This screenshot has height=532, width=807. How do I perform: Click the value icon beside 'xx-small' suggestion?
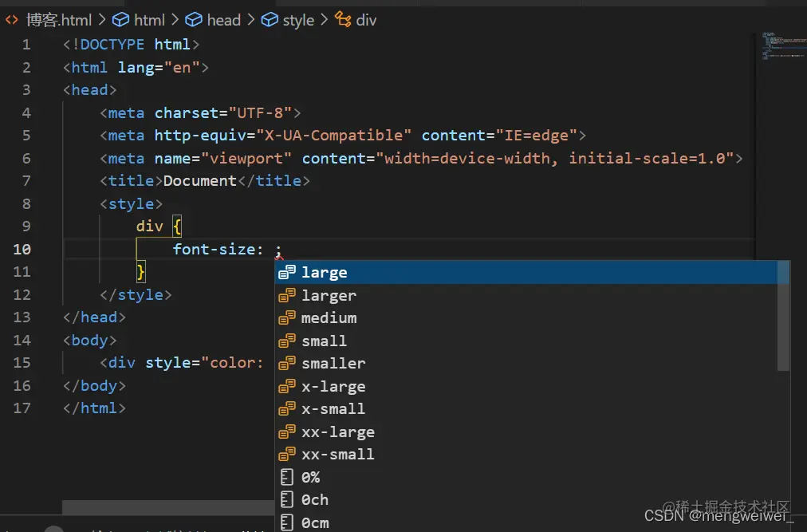(287, 455)
